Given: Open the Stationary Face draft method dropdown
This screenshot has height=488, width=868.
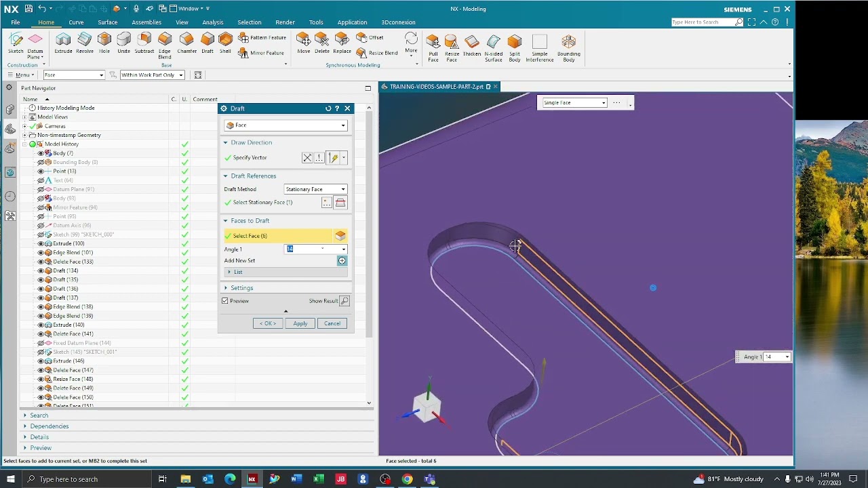Looking at the screenshot, I should (342, 189).
